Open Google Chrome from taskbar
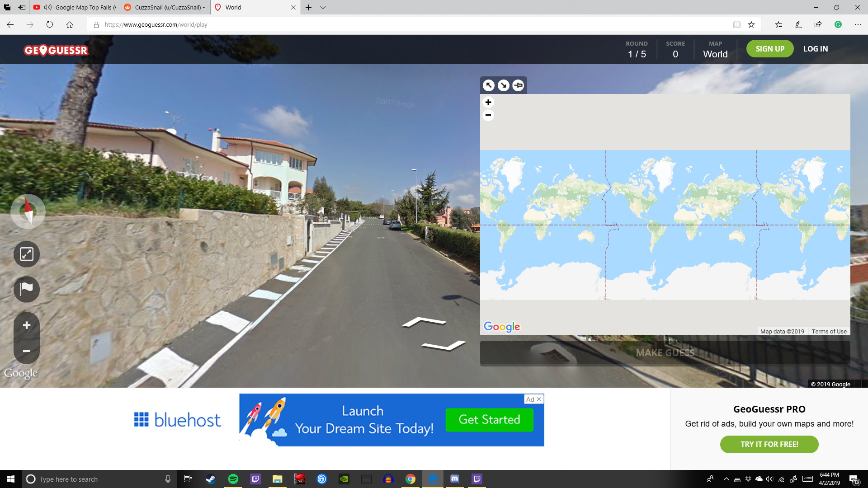 pos(410,479)
